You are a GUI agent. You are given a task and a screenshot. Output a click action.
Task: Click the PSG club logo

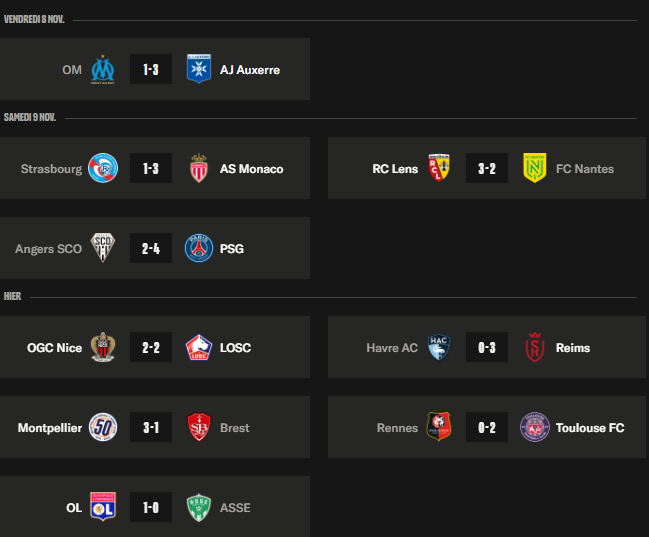[x=199, y=248]
